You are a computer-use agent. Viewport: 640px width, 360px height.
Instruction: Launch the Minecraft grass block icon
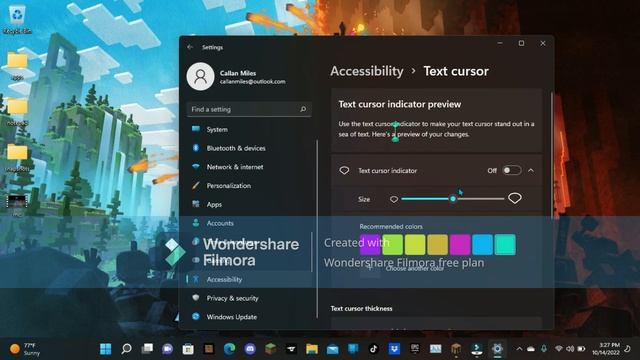click(271, 349)
